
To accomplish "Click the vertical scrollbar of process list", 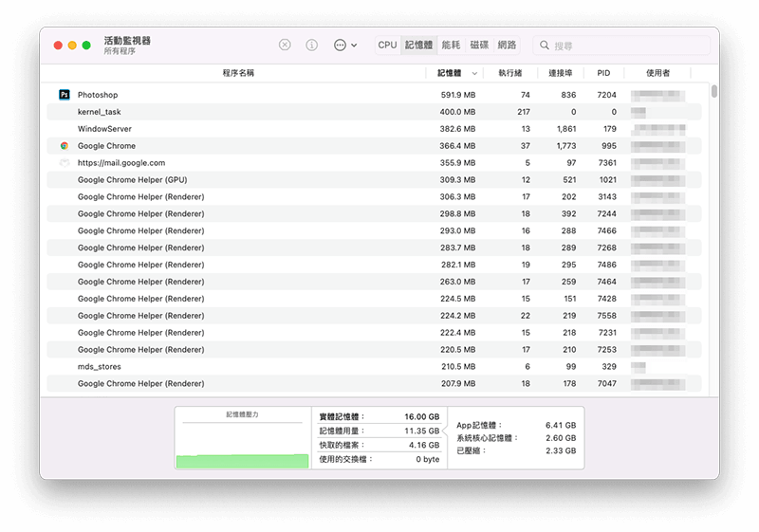I will coord(713,91).
